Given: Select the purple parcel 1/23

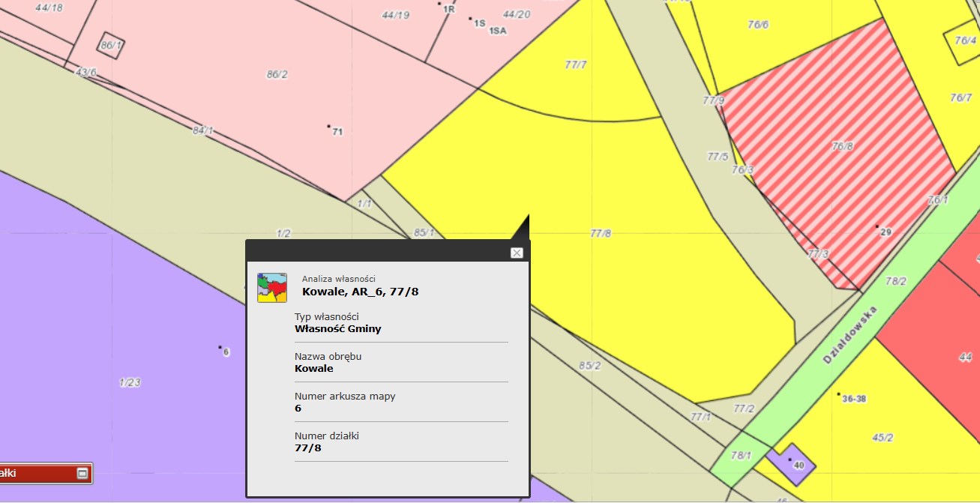Looking at the screenshot, I should [130, 382].
